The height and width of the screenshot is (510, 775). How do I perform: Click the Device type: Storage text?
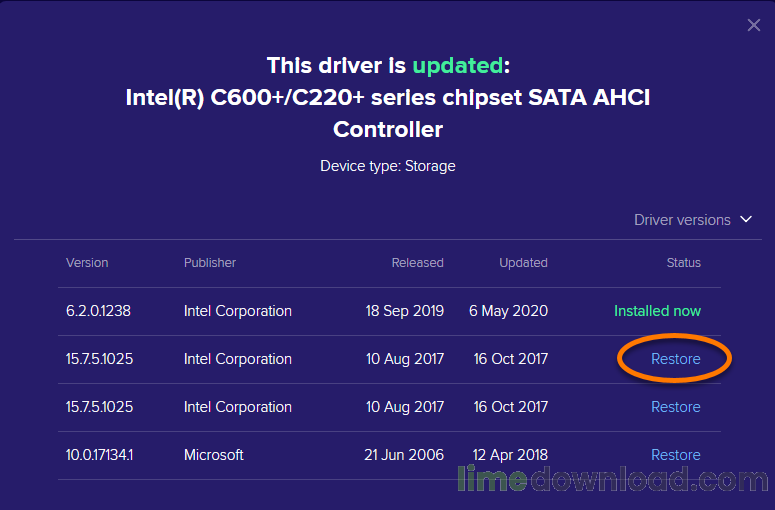(388, 166)
